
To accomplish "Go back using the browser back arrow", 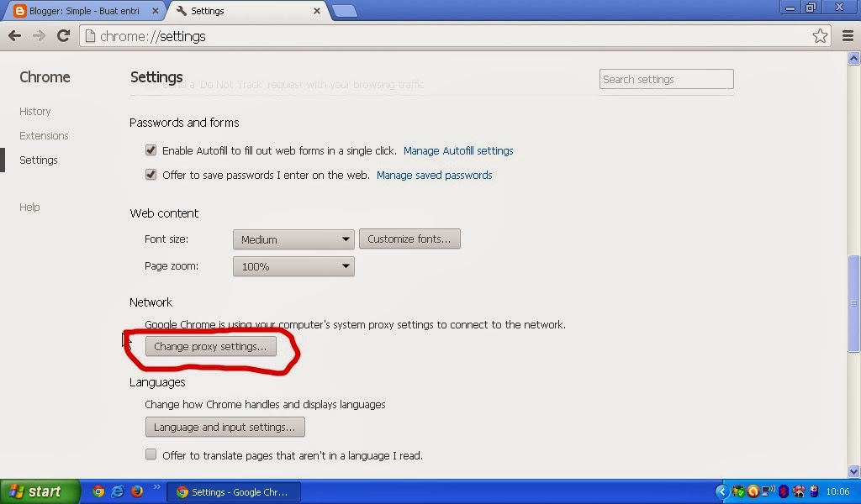I will pyautogui.click(x=15, y=36).
